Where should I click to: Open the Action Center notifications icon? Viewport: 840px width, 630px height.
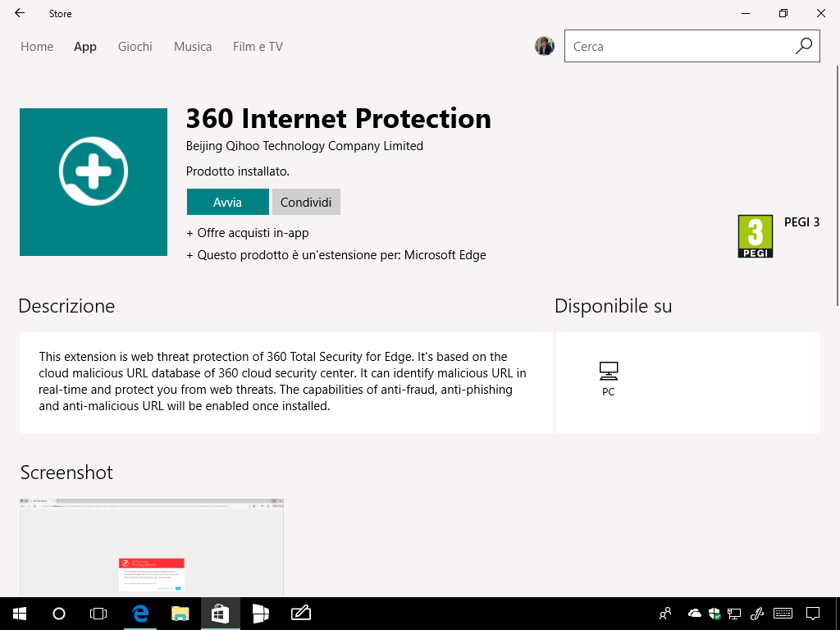click(x=813, y=614)
